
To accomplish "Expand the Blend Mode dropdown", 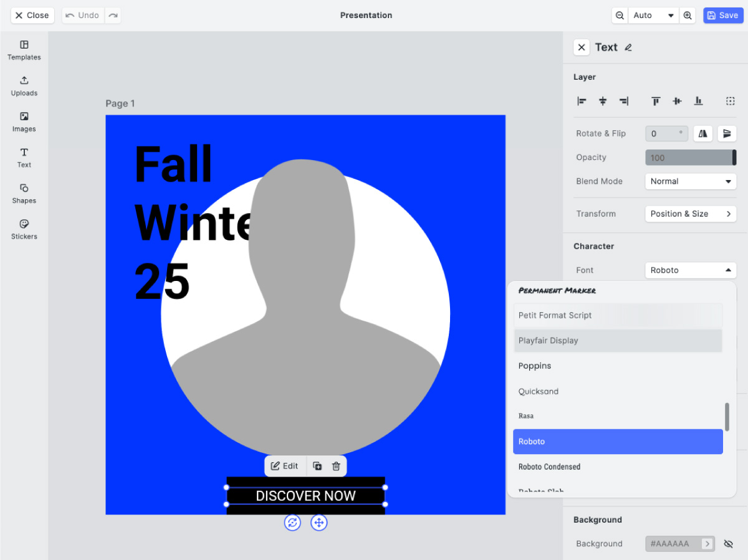I will click(690, 181).
